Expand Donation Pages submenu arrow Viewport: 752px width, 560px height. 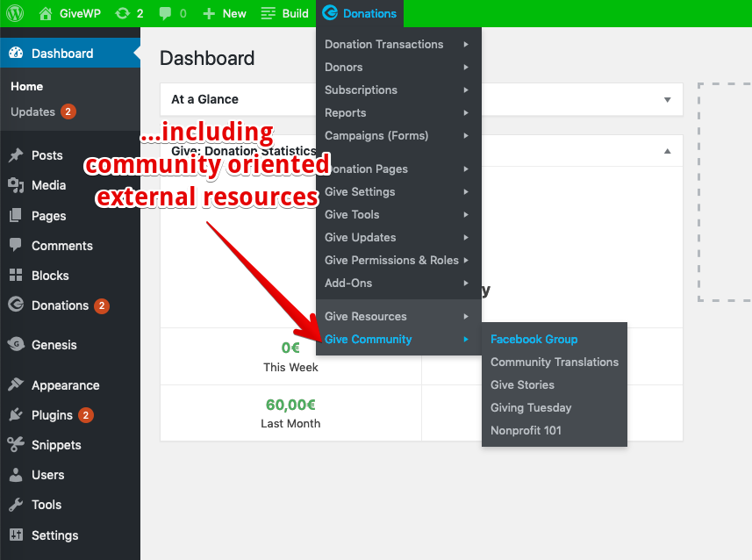pos(466,169)
